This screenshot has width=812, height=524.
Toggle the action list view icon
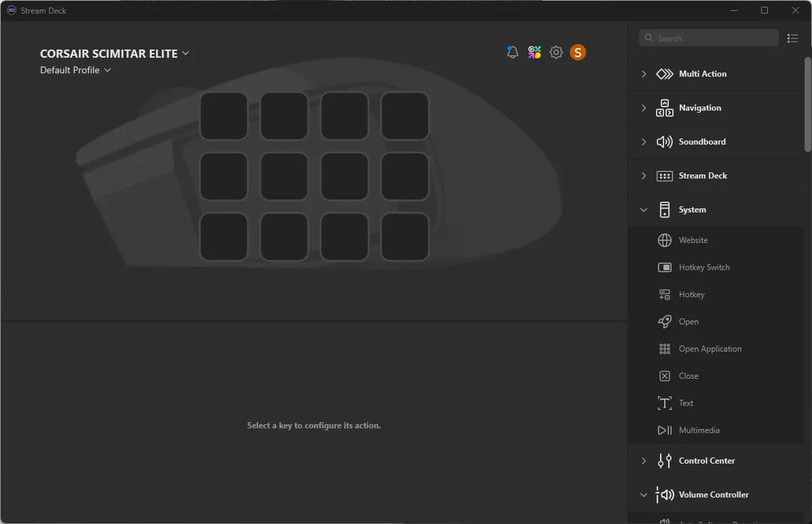point(792,39)
